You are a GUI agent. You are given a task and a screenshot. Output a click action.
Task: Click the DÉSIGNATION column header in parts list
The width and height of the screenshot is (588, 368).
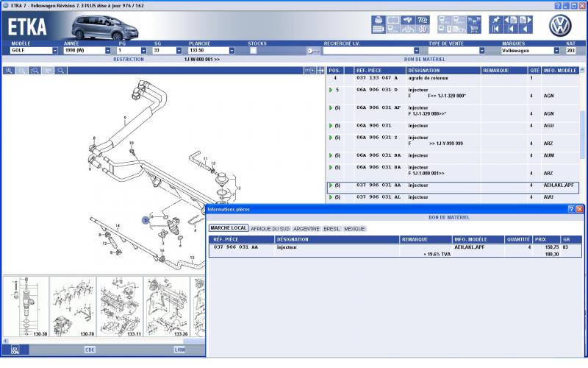443,71
